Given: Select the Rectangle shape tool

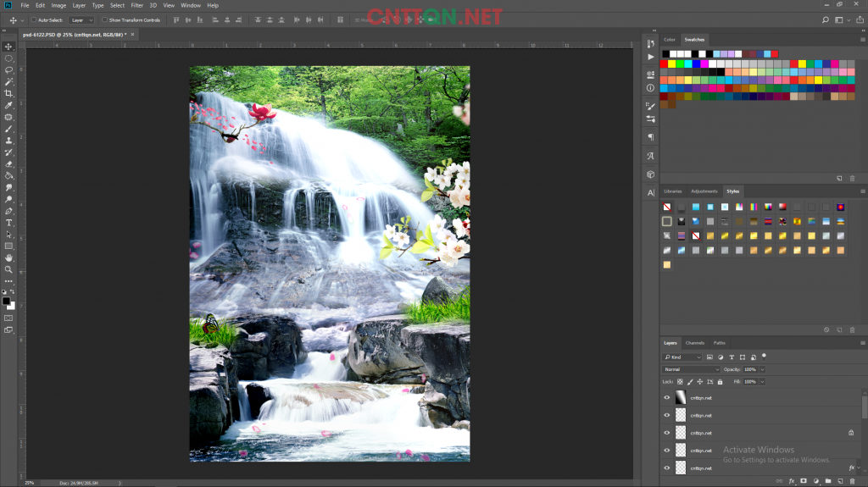Looking at the screenshot, I should coord(8,246).
